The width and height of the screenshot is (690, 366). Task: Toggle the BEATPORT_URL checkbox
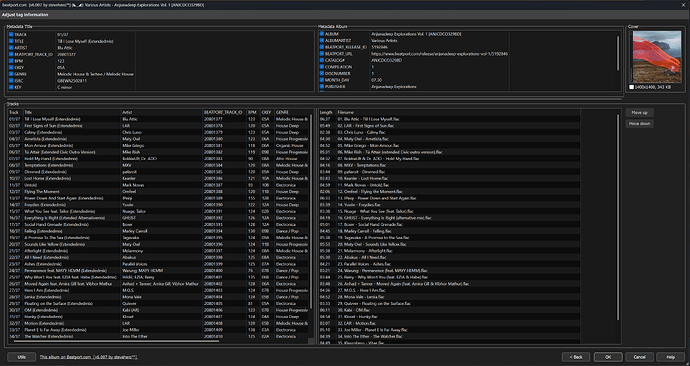pyautogui.click(x=322, y=54)
